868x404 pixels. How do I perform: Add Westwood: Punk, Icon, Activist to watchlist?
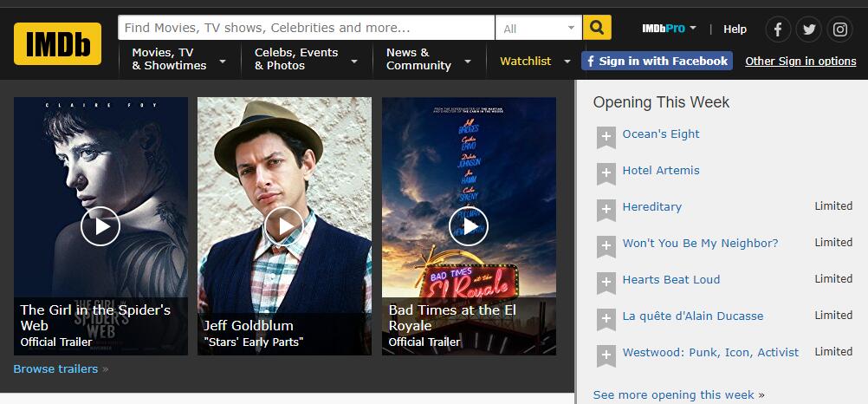[x=606, y=355]
